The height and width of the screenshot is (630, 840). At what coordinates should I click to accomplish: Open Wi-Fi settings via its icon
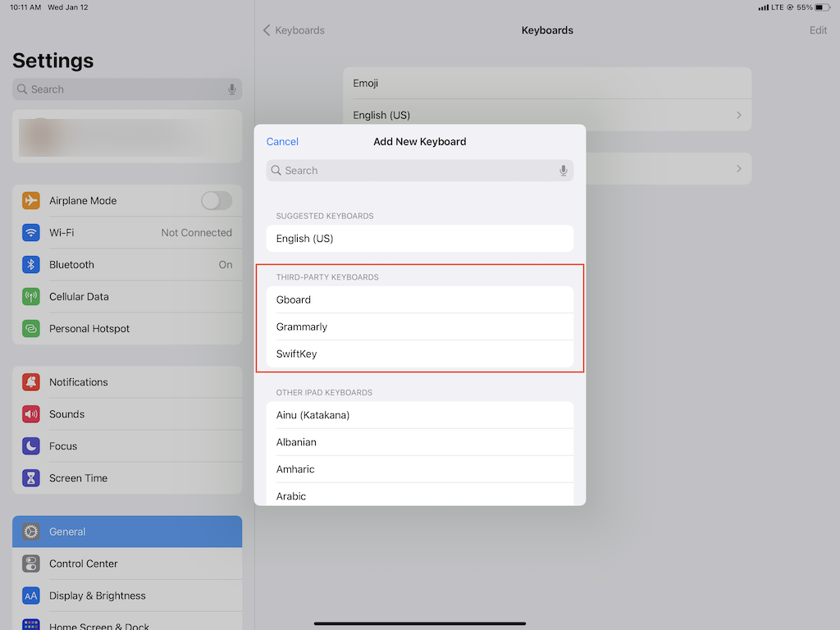pyautogui.click(x=30, y=232)
